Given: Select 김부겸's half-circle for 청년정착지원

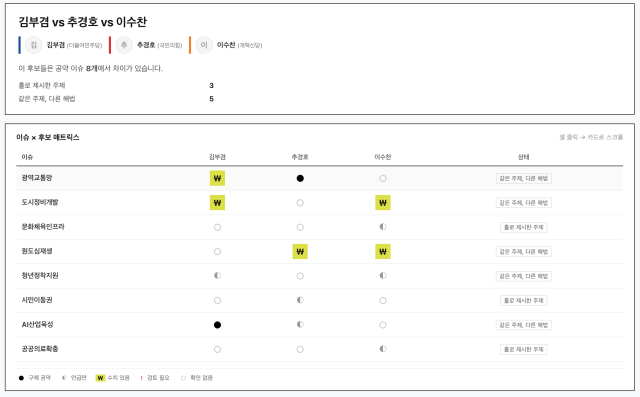Looking at the screenshot, I should click(217, 276).
